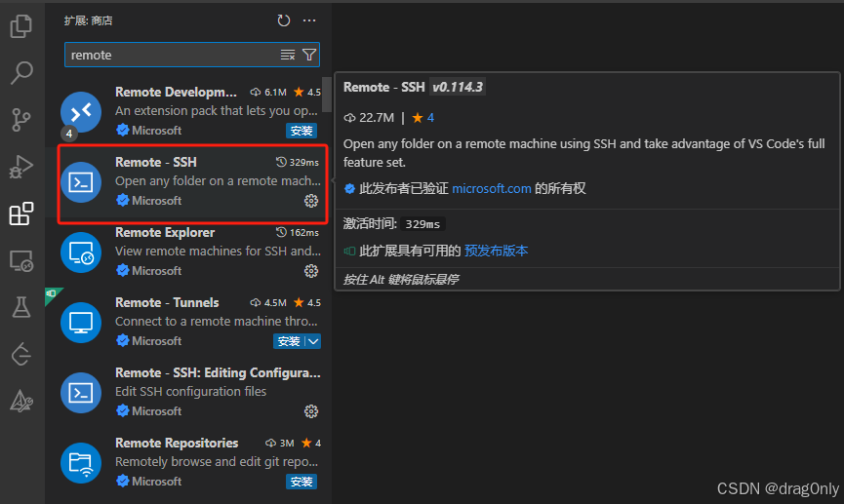Install the Remote Repositories extension
The width and height of the screenshot is (844, 504).
point(301,482)
